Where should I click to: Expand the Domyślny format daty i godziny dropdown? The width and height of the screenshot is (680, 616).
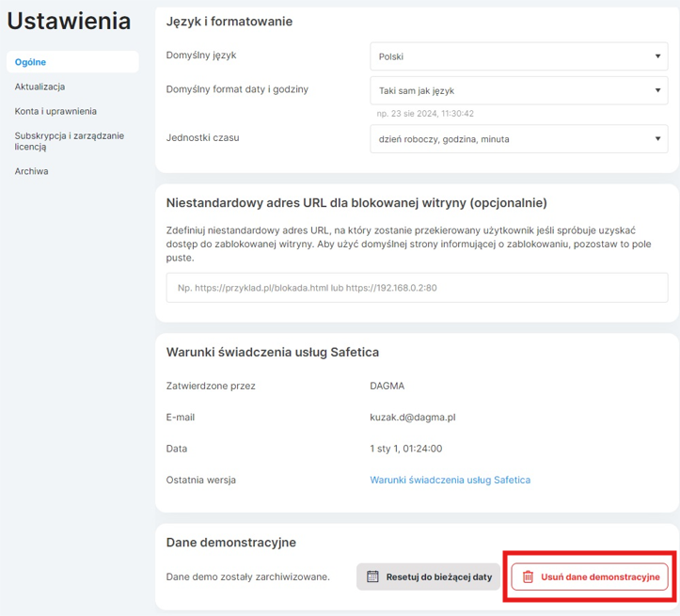click(518, 91)
